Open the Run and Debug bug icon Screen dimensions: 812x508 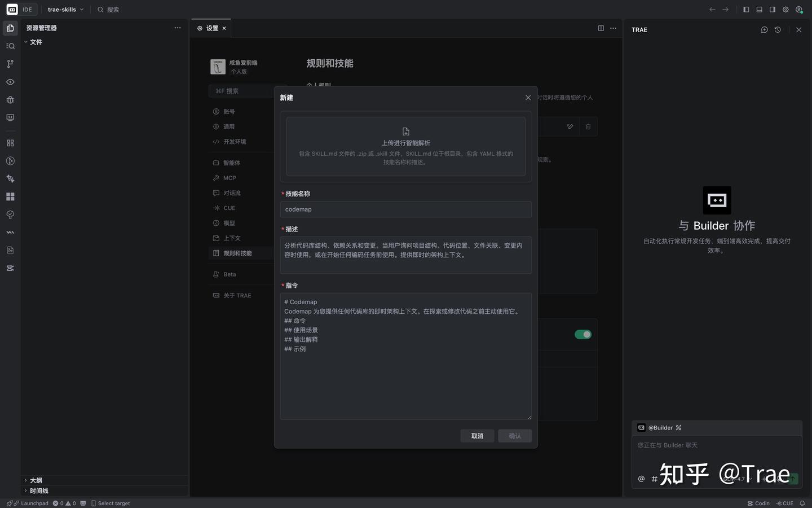10,100
